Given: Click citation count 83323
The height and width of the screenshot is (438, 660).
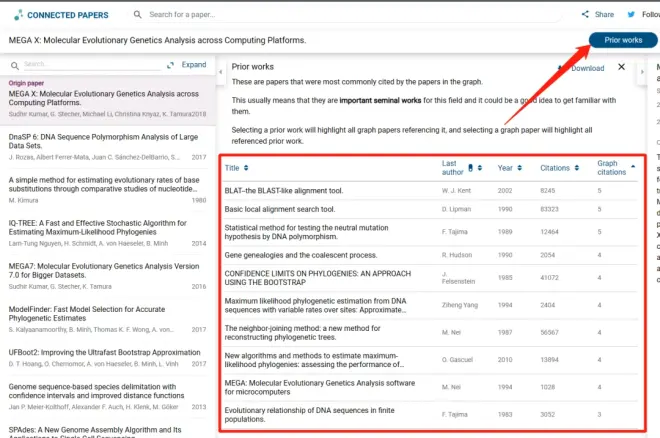Looking at the screenshot, I should click(549, 209).
